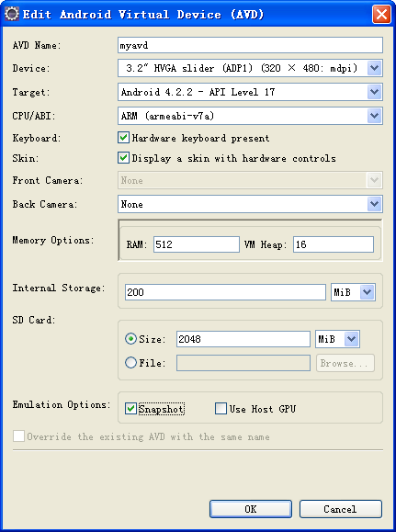This screenshot has width=396, height=532.
Task: Uncheck Display a skin with hardware controls
Action: pyautogui.click(x=123, y=158)
